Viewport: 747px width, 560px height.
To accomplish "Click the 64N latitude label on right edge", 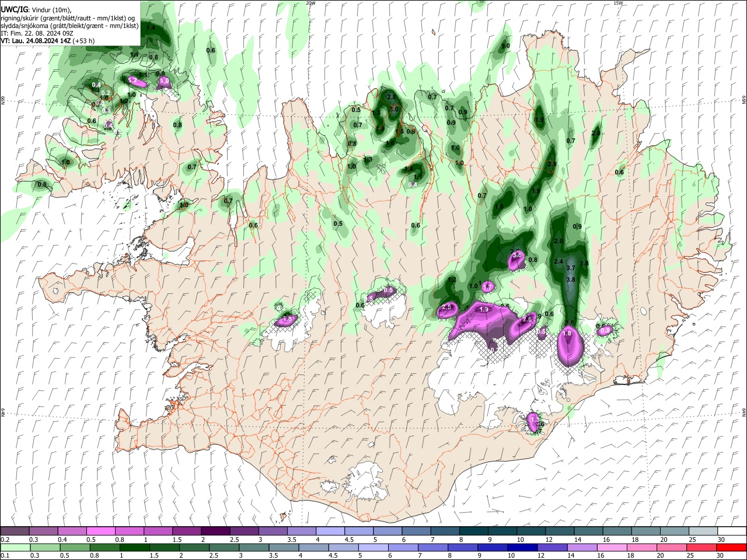I will pyautogui.click(x=744, y=411).
